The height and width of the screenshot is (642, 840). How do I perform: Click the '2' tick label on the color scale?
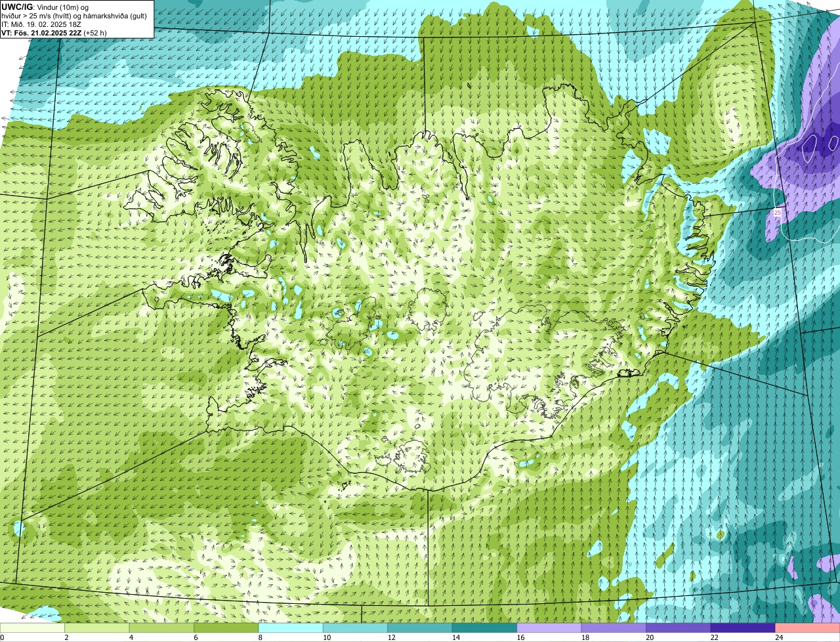(x=66, y=637)
